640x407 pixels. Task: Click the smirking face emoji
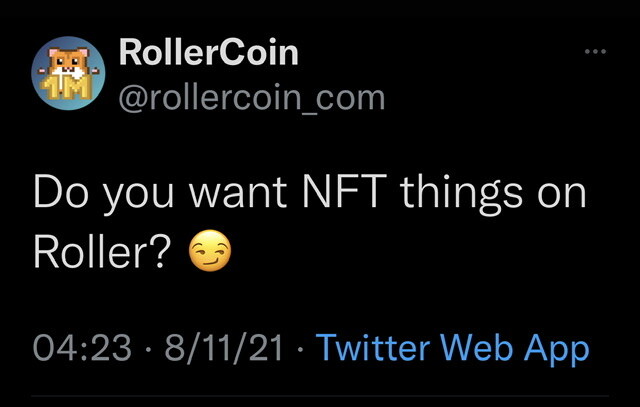pyautogui.click(x=210, y=251)
